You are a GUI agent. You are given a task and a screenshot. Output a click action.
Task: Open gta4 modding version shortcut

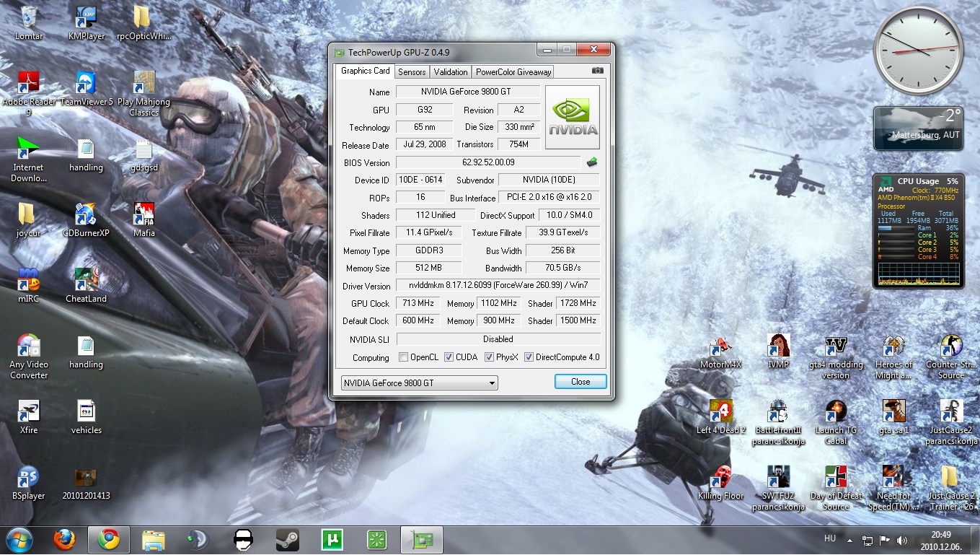click(836, 357)
